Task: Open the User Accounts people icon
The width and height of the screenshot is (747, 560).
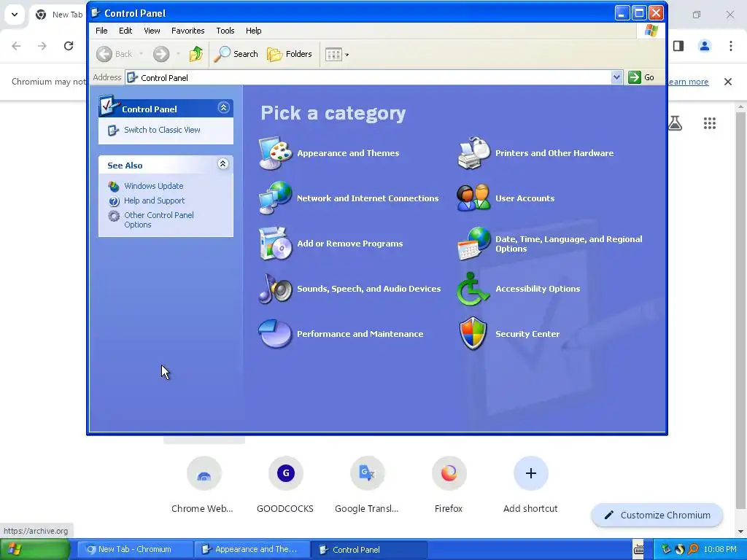Action: point(473,198)
